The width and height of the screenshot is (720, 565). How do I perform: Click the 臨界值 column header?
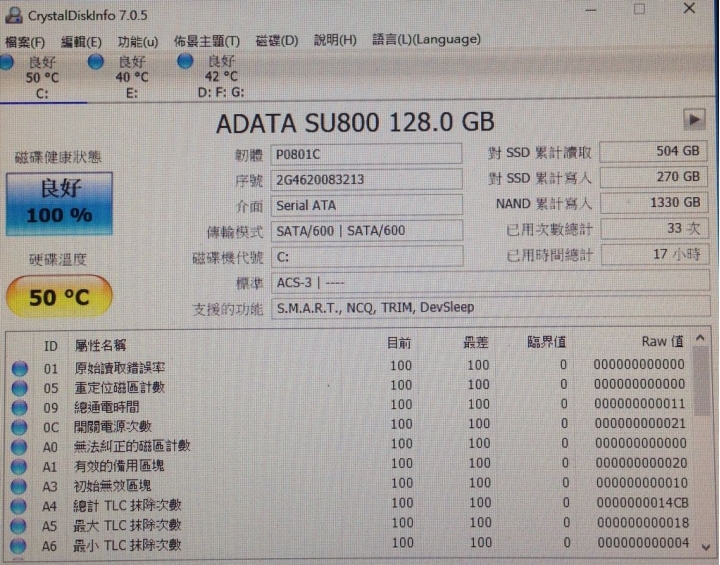click(x=546, y=342)
